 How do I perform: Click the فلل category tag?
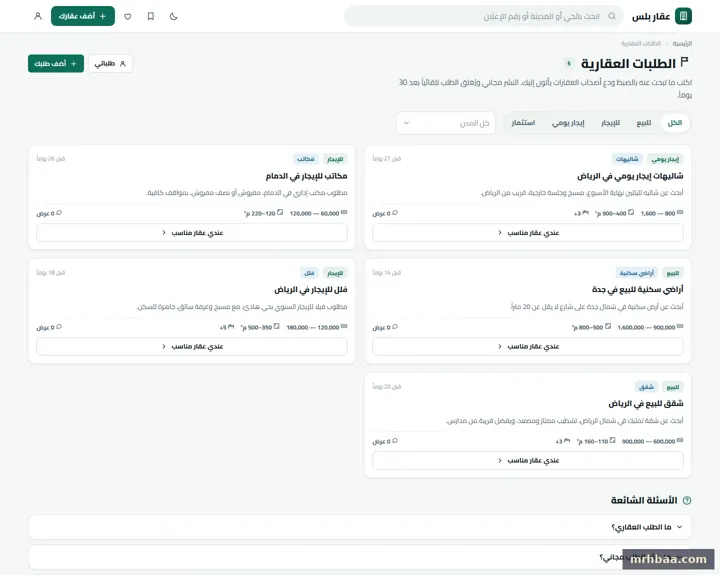pos(309,273)
